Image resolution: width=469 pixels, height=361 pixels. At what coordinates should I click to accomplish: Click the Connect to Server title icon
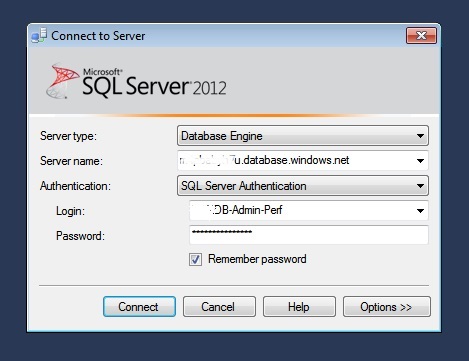pyautogui.click(x=39, y=35)
